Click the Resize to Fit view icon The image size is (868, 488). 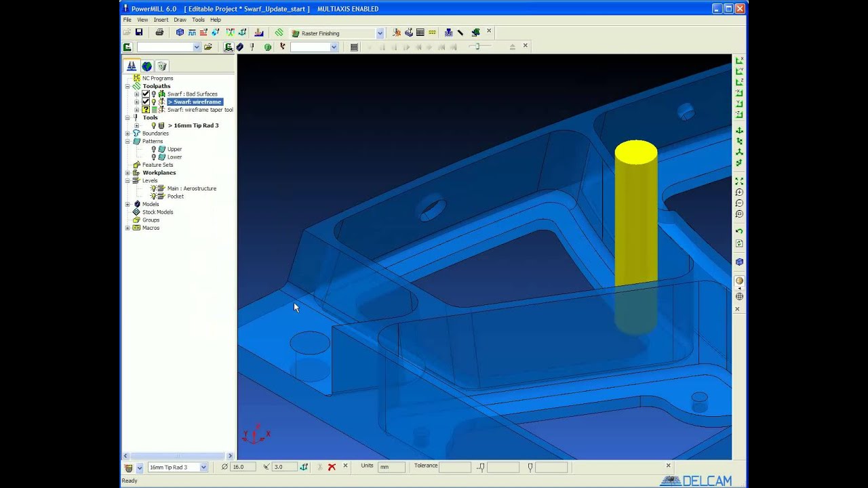point(739,182)
